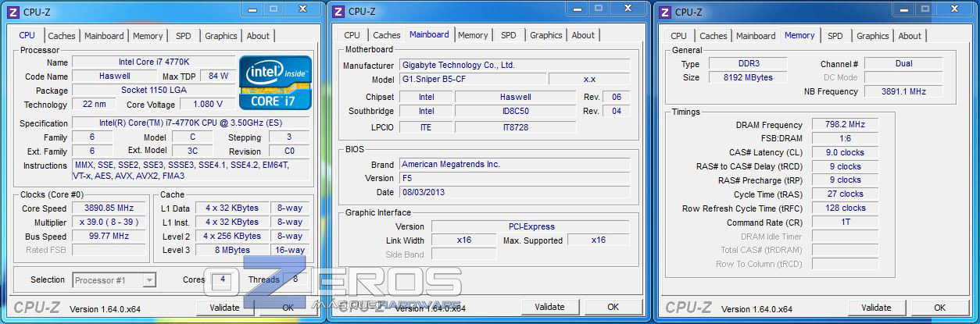980x324 pixels.
Task: Click OK button in middle Mainboard window
Action: (x=613, y=307)
